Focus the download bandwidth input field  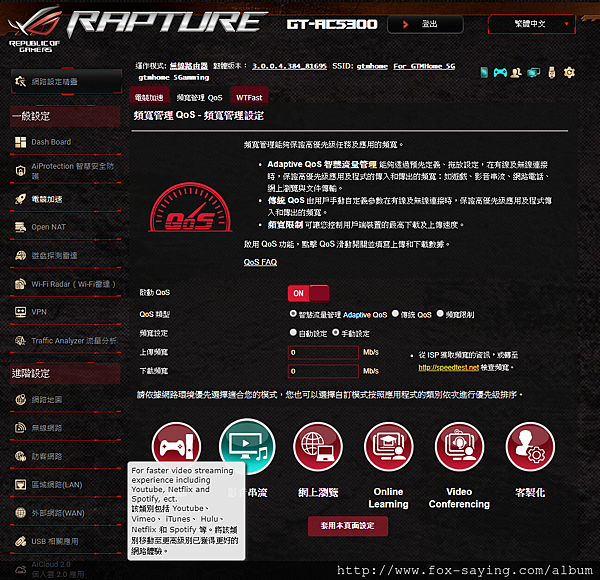point(323,371)
